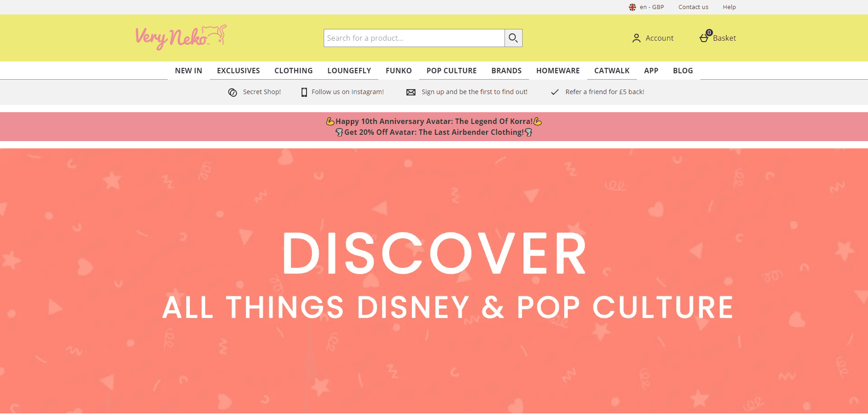Open the Contact us link
Image resolution: width=868 pixels, height=418 pixels.
tap(693, 7)
